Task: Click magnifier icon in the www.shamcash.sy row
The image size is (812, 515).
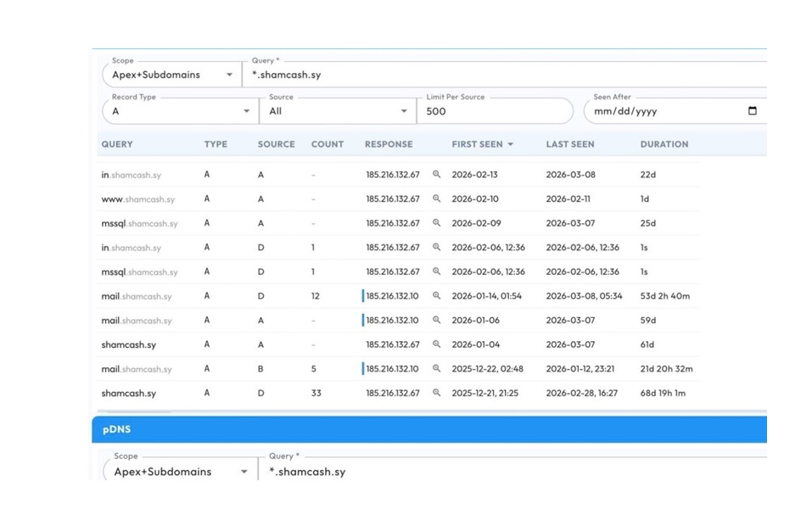Action: pos(437,199)
